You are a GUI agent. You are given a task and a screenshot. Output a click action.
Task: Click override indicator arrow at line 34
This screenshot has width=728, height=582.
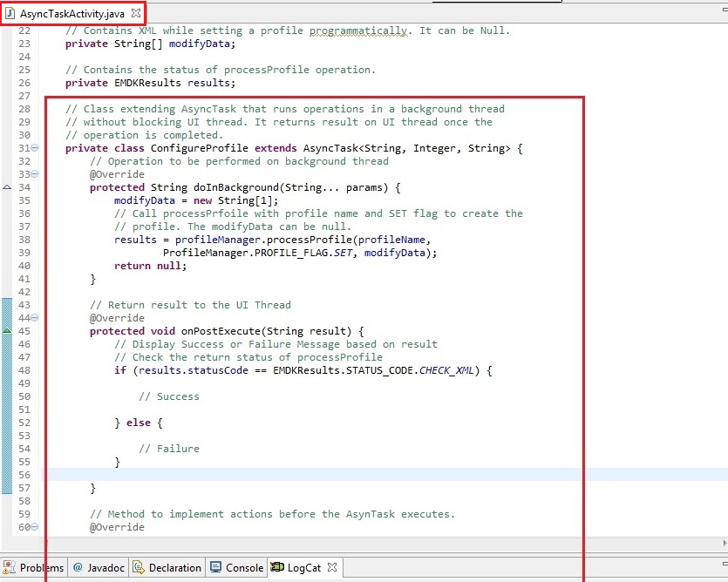point(8,187)
